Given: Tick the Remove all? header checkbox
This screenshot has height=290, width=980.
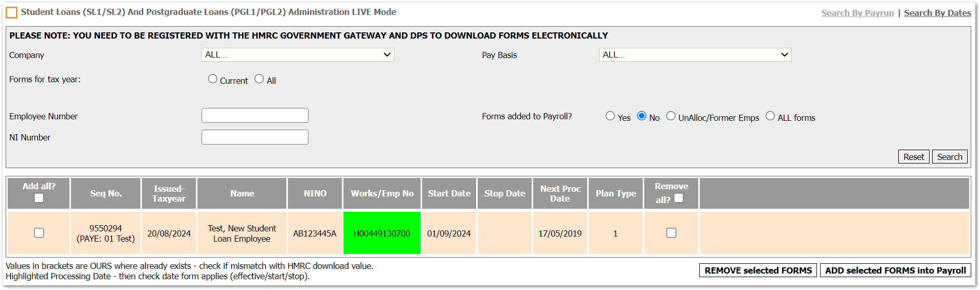Looking at the screenshot, I should point(679,198).
